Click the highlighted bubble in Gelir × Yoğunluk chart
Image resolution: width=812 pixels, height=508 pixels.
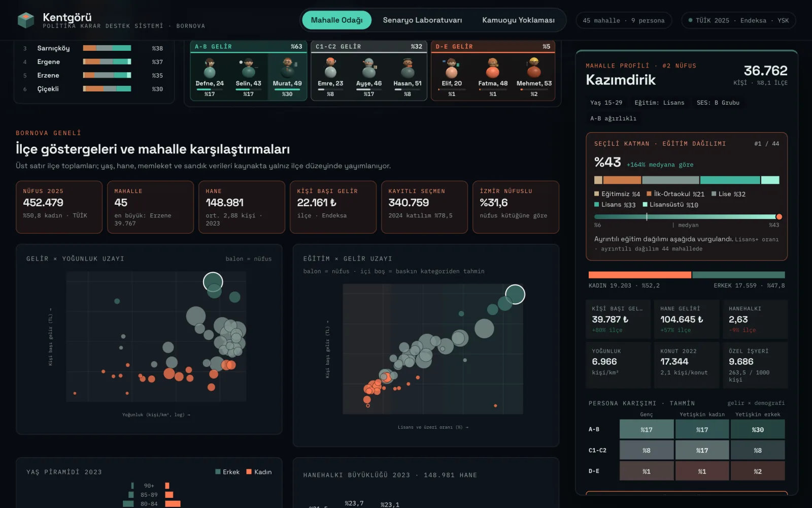coord(213,282)
